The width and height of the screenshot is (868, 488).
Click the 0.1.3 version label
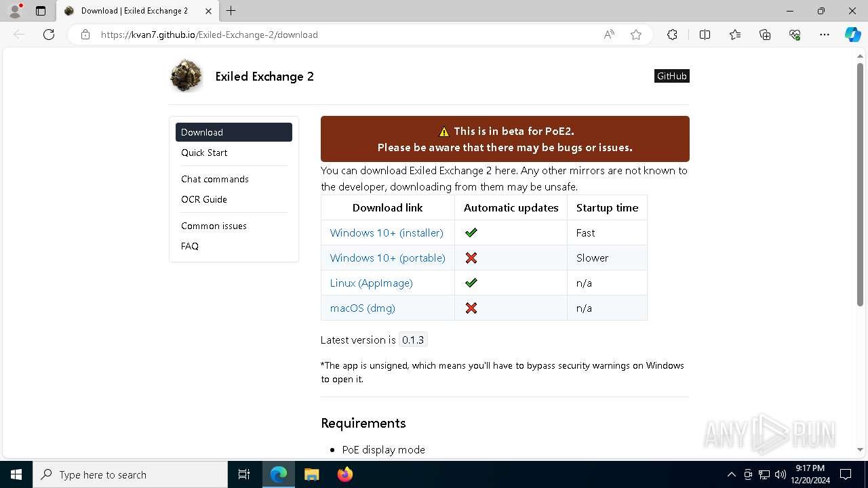(x=413, y=340)
